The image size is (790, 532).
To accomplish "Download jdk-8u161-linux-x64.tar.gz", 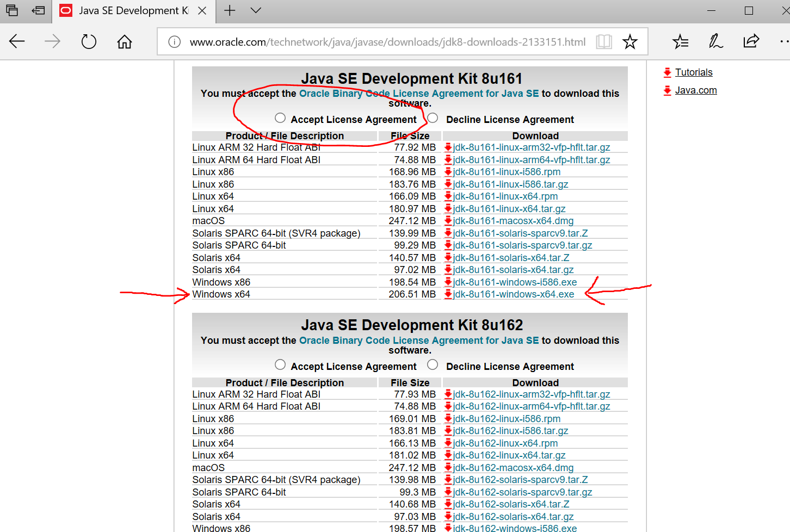I will 509,209.
